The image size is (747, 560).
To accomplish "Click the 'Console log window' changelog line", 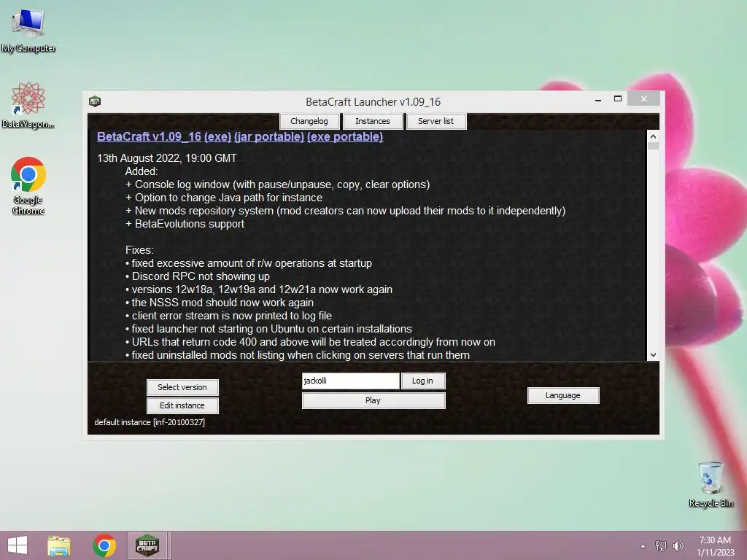I will (x=278, y=184).
